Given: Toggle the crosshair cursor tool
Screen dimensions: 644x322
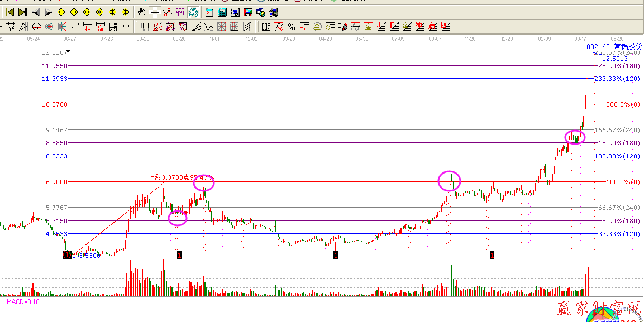Looking at the screenshot, I should (x=154, y=12).
